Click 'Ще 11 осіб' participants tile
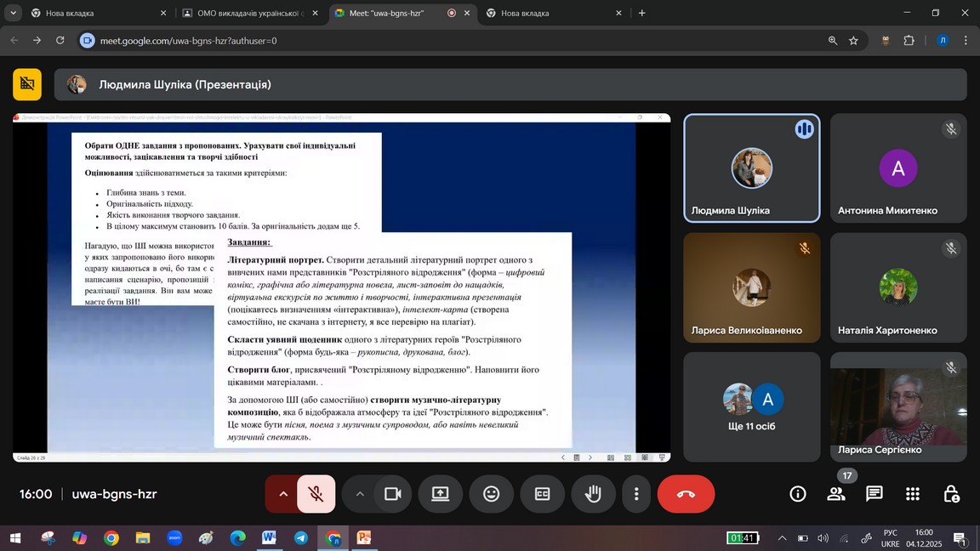 (752, 406)
